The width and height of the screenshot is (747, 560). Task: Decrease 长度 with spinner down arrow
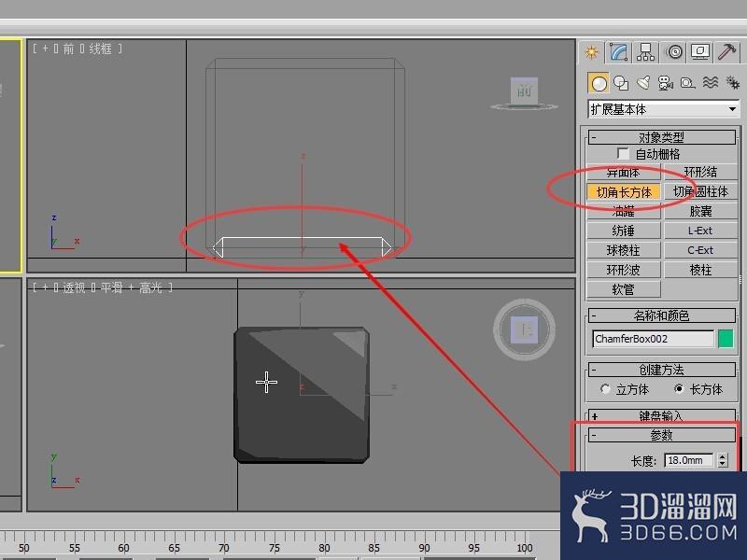pyautogui.click(x=723, y=464)
